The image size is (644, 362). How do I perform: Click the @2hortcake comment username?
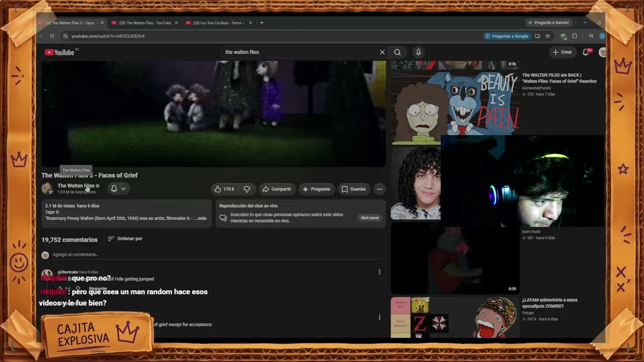pyautogui.click(x=67, y=272)
